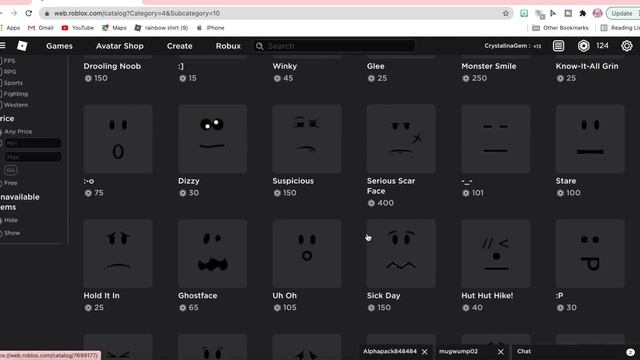Open the Uh Oh face thumbnail

click(x=307, y=253)
